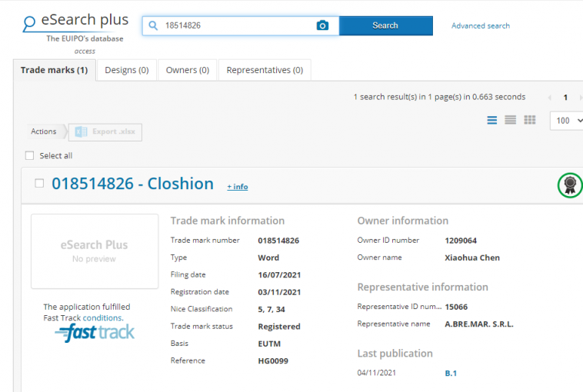Open the Representatives (0) tab
583x392 pixels.
(265, 70)
